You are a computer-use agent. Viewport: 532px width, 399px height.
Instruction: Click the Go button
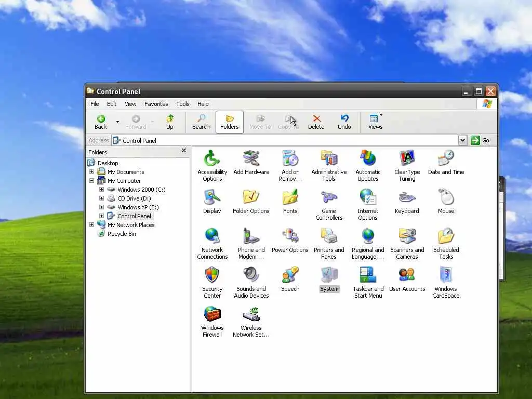[480, 140]
